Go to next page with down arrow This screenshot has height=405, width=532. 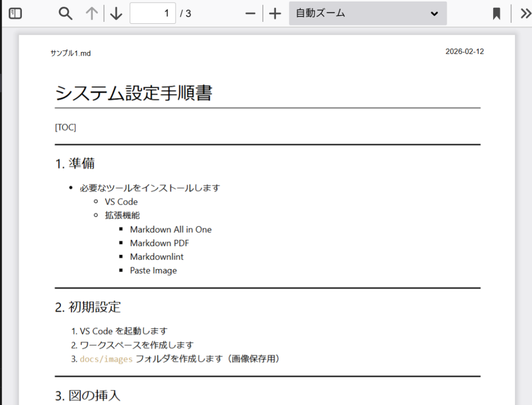pyautogui.click(x=116, y=14)
